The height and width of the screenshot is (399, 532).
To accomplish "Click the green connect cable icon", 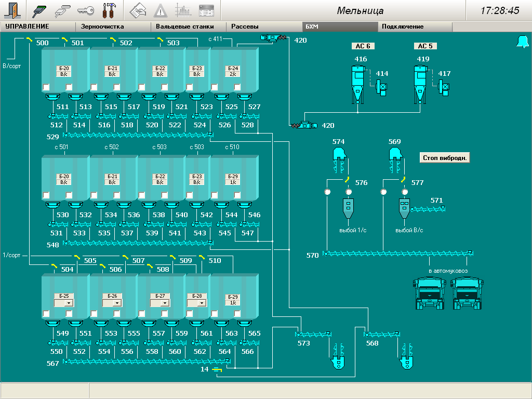I will coord(39,10).
